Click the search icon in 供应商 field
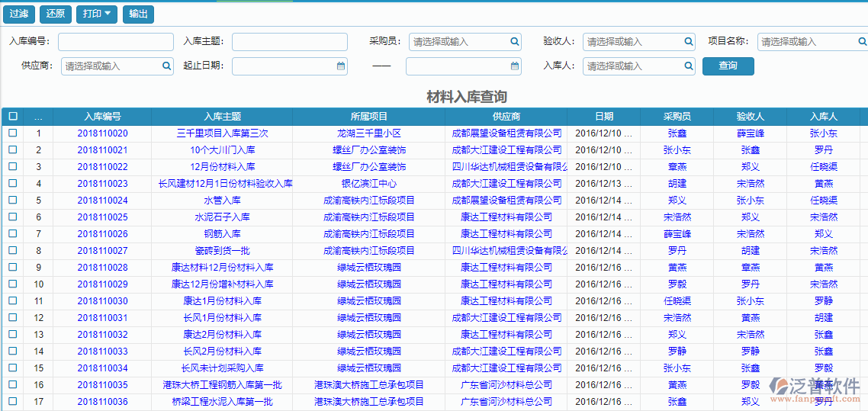868x411 pixels. pyautogui.click(x=166, y=66)
